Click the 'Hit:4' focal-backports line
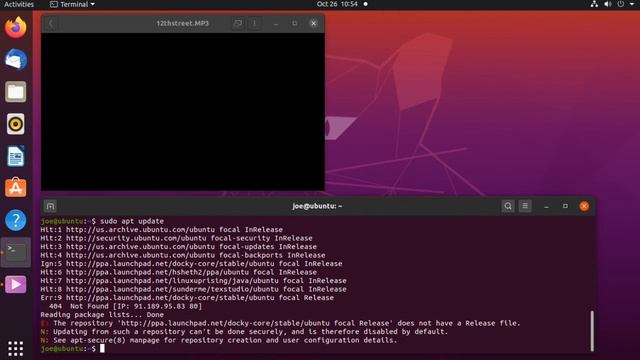Image resolution: width=640 pixels, height=360 pixels. (x=183, y=255)
